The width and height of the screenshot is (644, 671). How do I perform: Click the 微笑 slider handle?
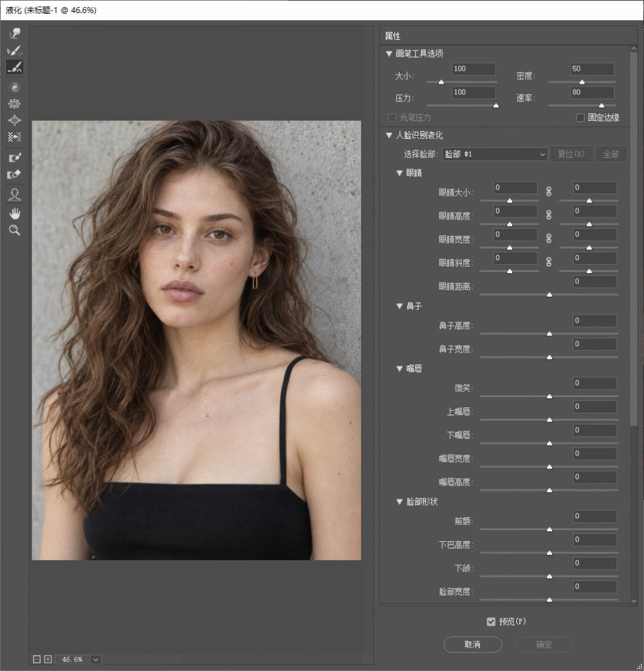tap(550, 396)
